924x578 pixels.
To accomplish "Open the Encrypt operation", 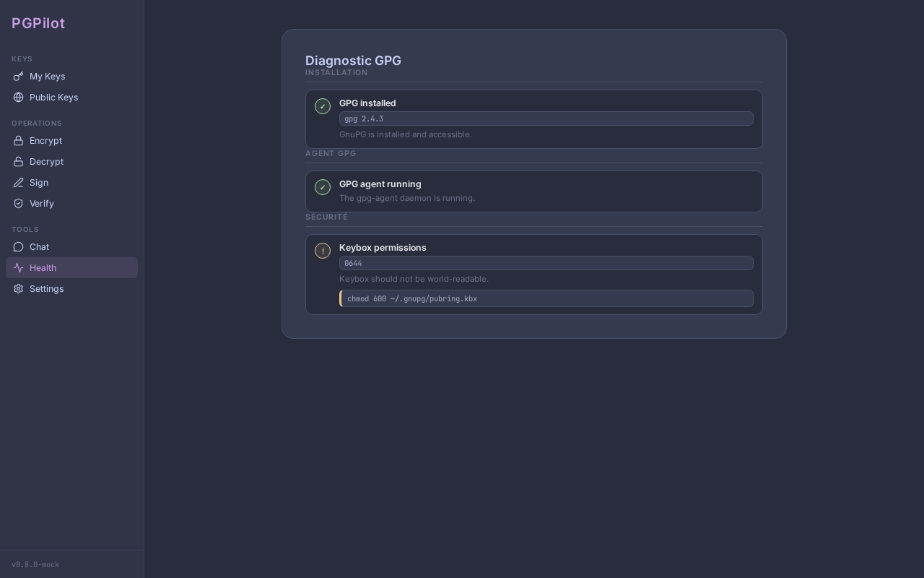I will pyautogui.click(x=71, y=141).
